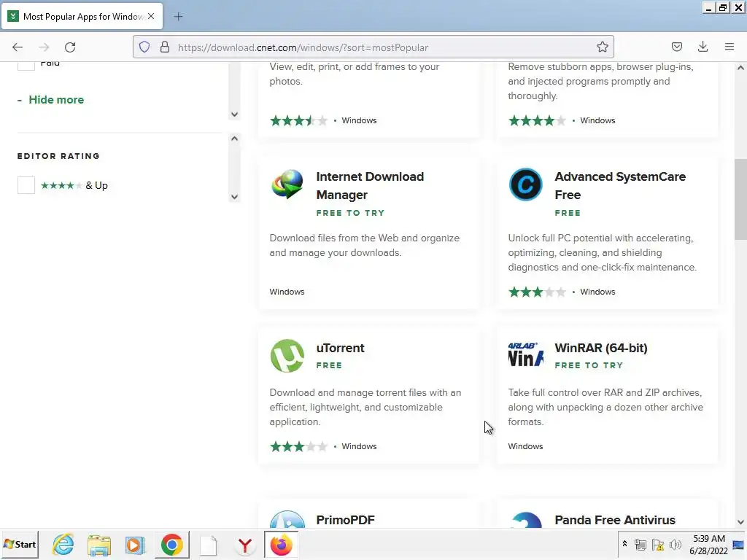This screenshot has width=747, height=560.
Task: Launch Yandex browser from the taskbar
Action: [x=245, y=545]
